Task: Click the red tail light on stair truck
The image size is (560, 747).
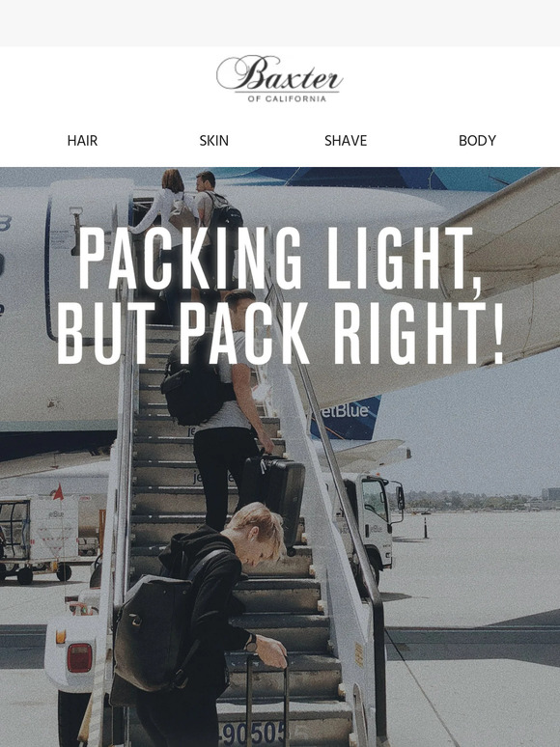Action: 79,657
